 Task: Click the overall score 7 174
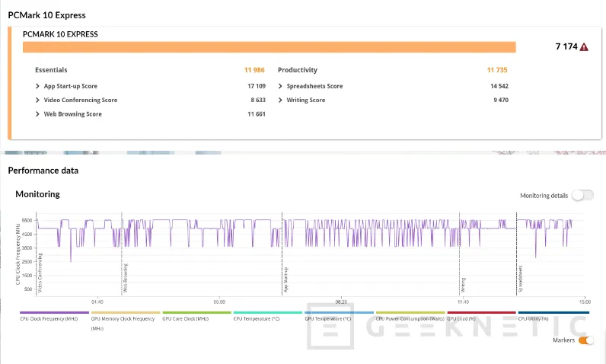point(566,46)
